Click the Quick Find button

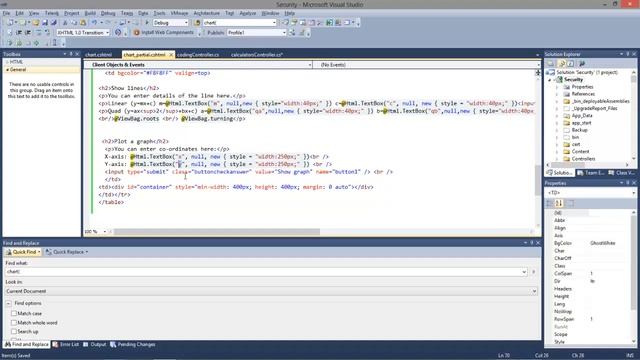[x=24, y=252]
